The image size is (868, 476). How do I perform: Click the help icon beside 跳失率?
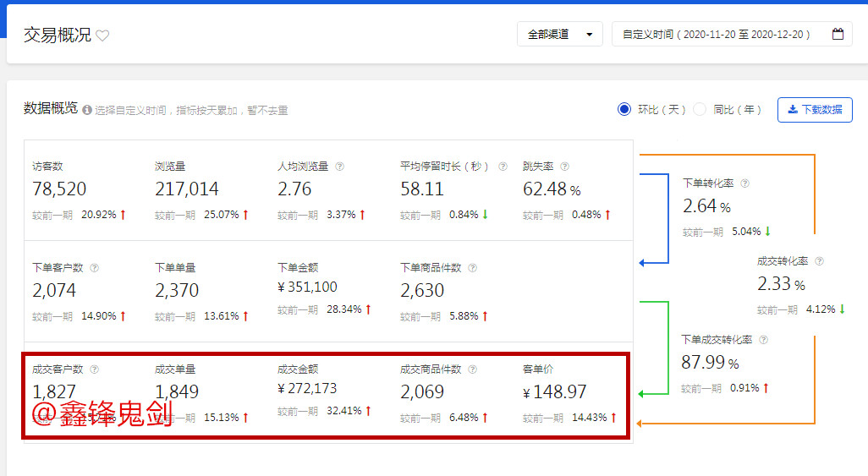pos(564,167)
